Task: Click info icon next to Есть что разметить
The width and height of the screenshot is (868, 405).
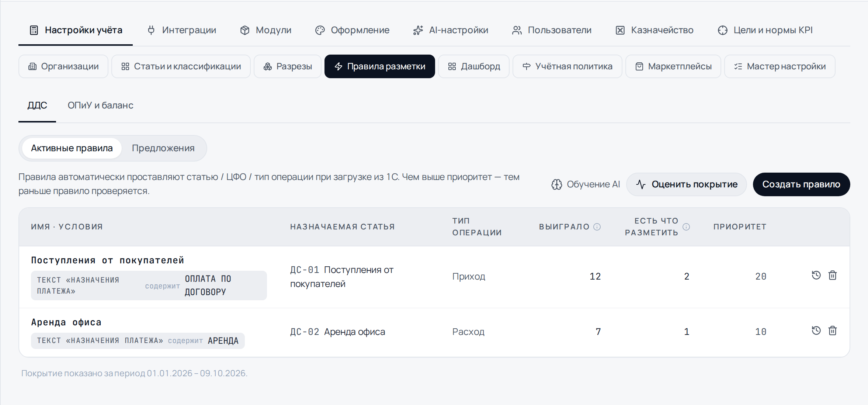Action: tap(686, 227)
